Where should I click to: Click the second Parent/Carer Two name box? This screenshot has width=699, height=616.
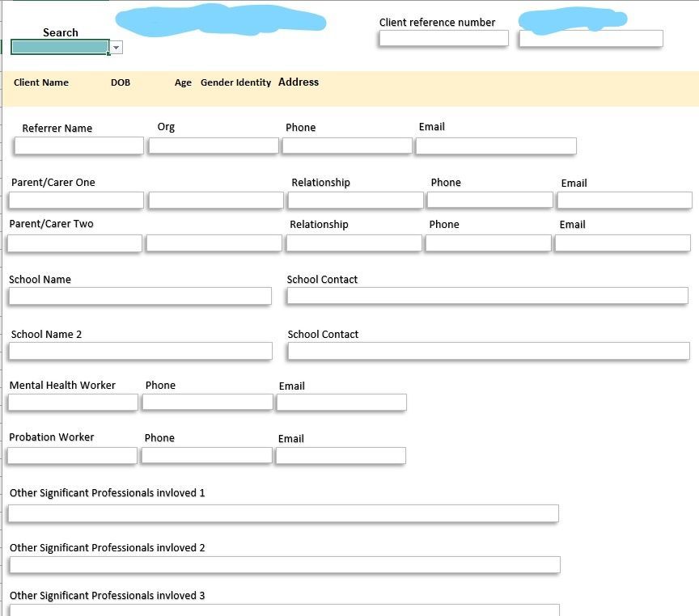(x=214, y=243)
